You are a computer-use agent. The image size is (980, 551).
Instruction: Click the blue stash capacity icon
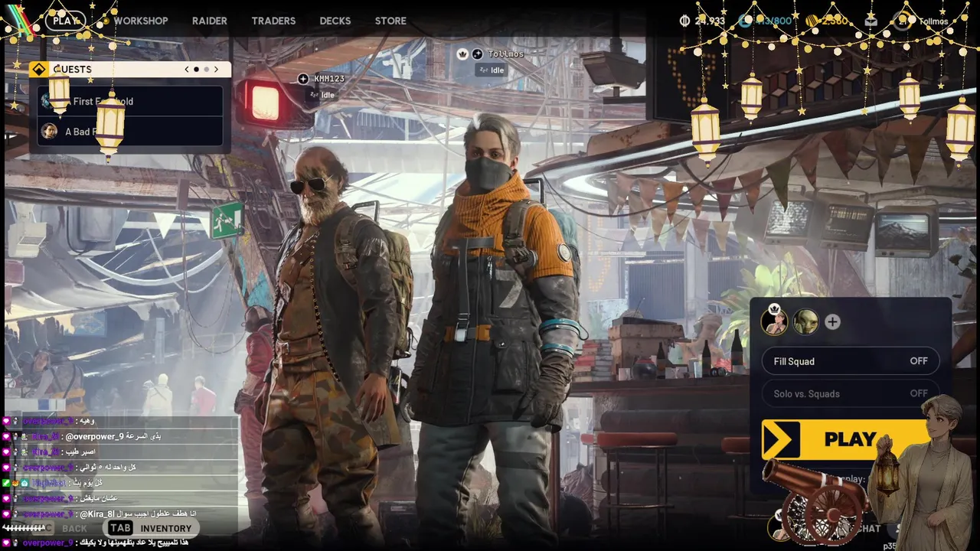click(x=746, y=21)
